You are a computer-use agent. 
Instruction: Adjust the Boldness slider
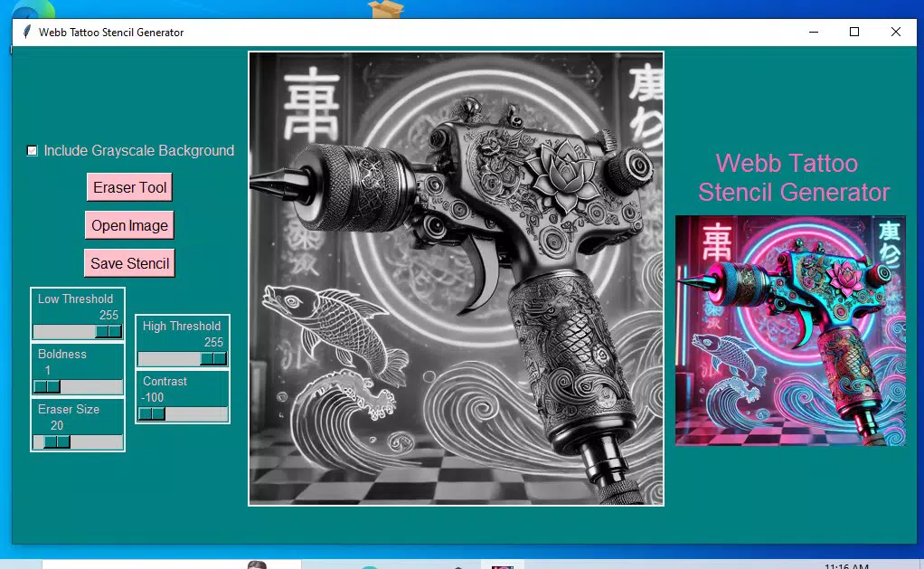77,386
